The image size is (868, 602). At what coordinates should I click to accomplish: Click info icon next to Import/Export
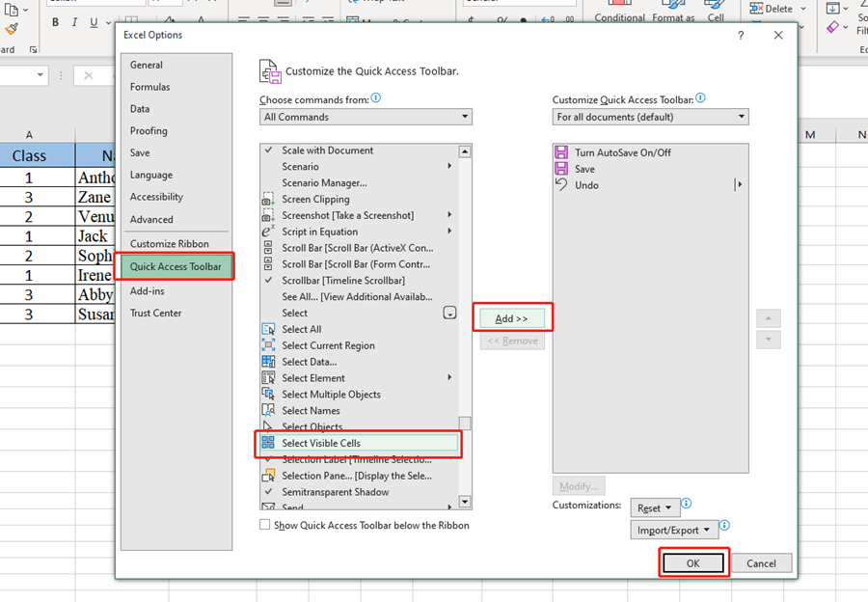(724, 526)
